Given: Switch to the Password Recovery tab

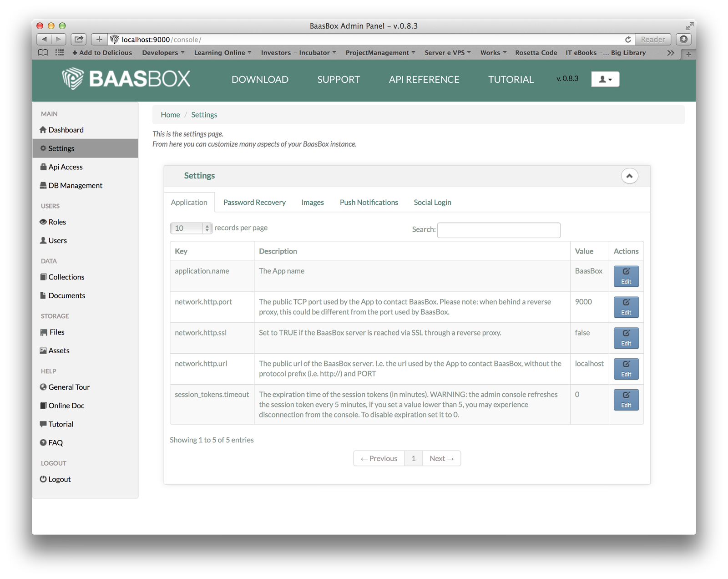Looking at the screenshot, I should (x=254, y=203).
